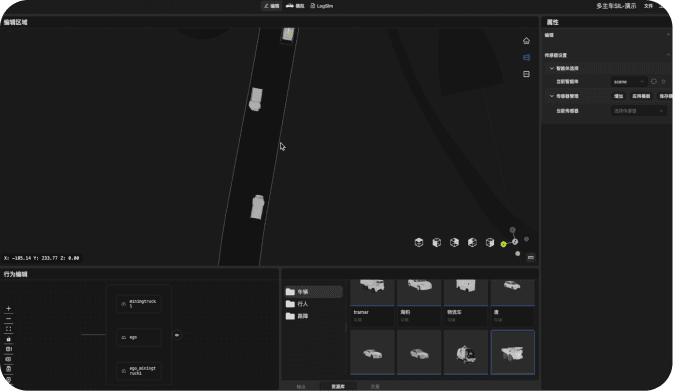Click the fit-to-view icon in behavior editor
Viewport: 673px width, 391px height.
(8, 329)
